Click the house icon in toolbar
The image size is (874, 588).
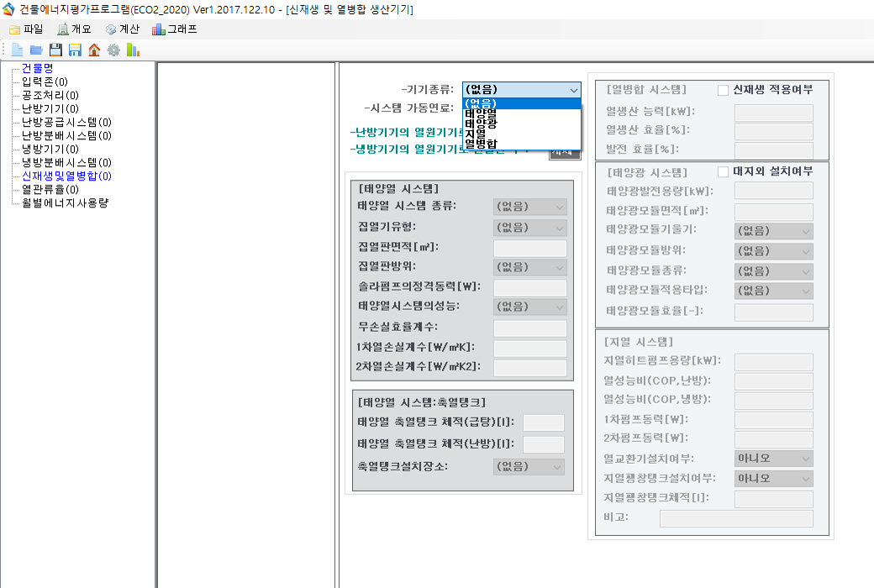click(x=94, y=50)
